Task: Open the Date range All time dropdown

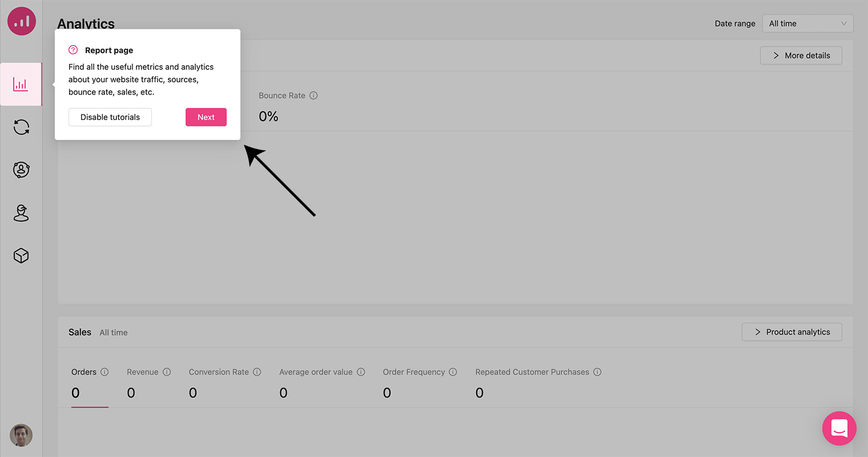Action: tap(807, 23)
